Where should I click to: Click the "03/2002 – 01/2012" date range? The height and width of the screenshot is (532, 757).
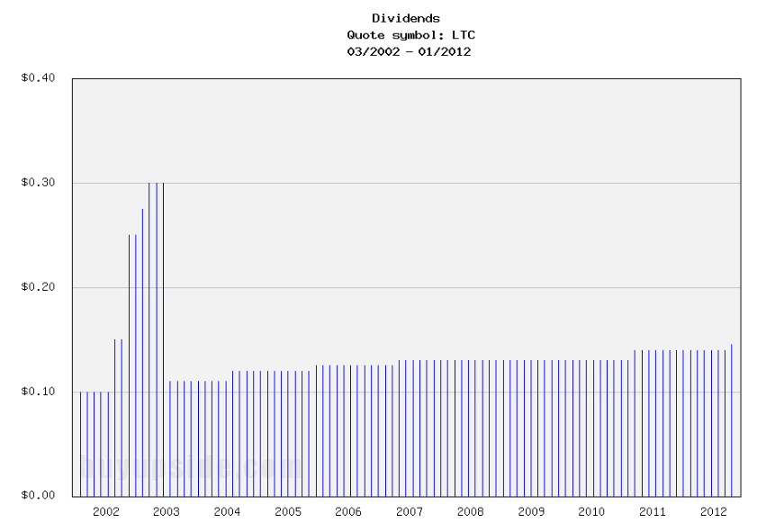(409, 51)
